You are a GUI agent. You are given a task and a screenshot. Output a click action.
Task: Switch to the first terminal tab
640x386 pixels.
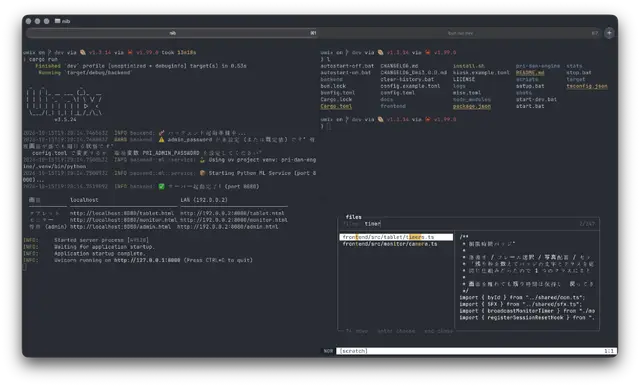pyautogui.click(x=172, y=33)
